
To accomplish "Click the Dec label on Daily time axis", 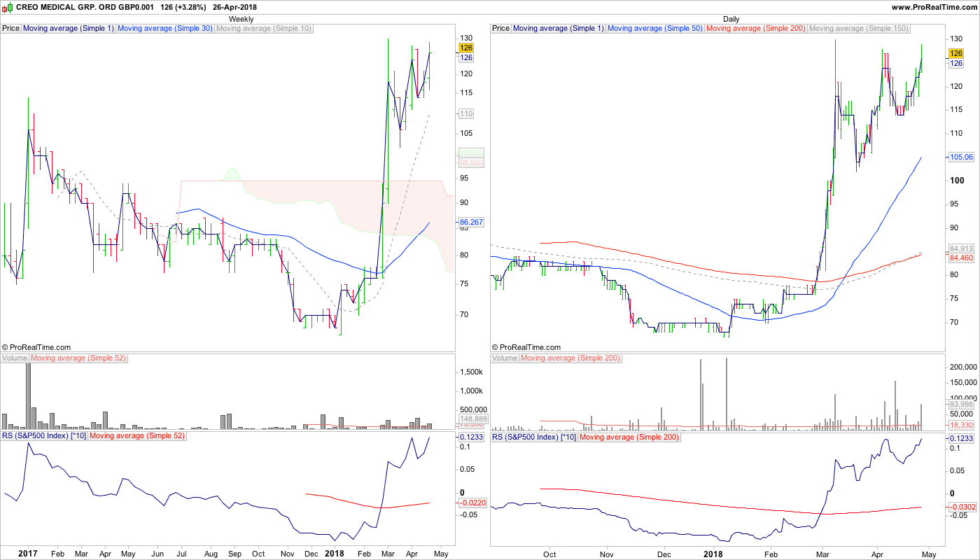I will [664, 554].
